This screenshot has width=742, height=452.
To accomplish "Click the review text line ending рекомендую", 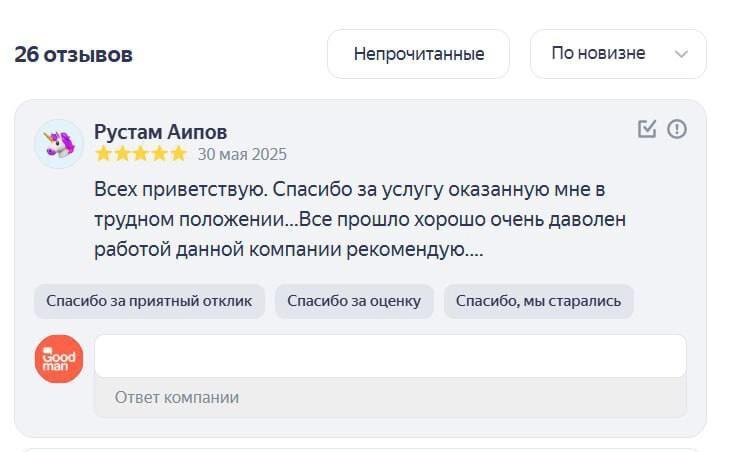I will pos(289,249).
